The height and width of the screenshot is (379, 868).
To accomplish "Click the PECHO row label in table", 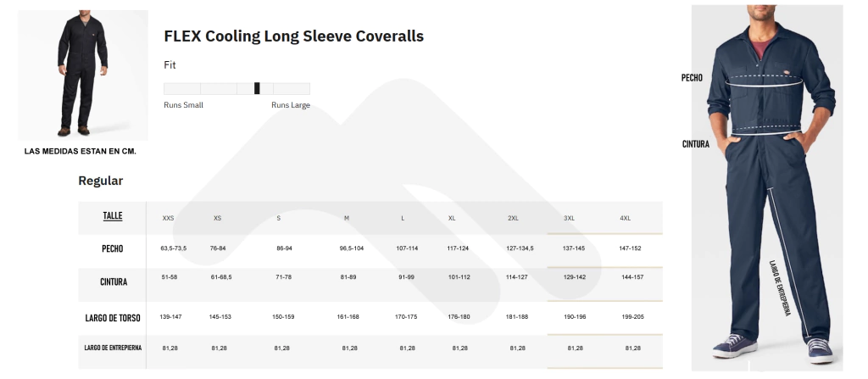I will click(x=113, y=248).
